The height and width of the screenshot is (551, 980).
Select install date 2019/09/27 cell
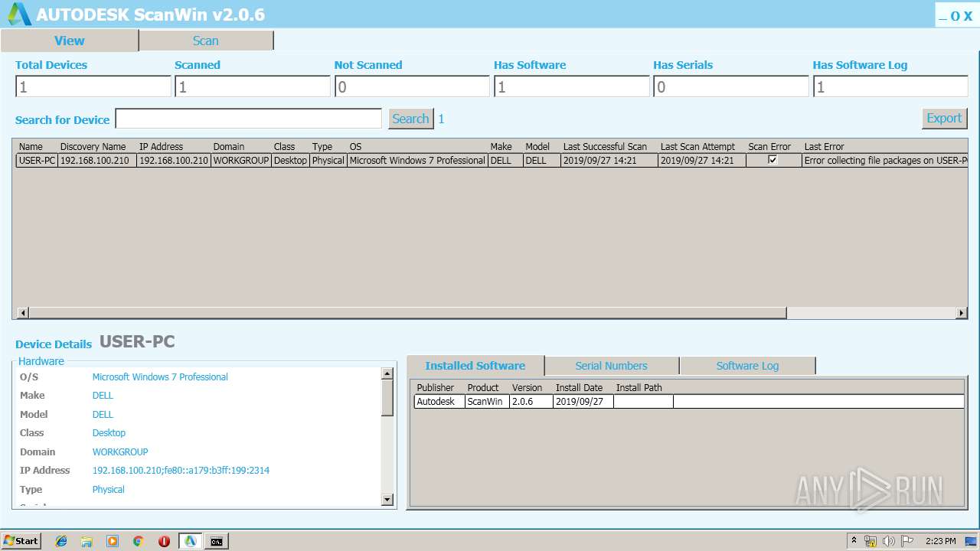coord(583,402)
